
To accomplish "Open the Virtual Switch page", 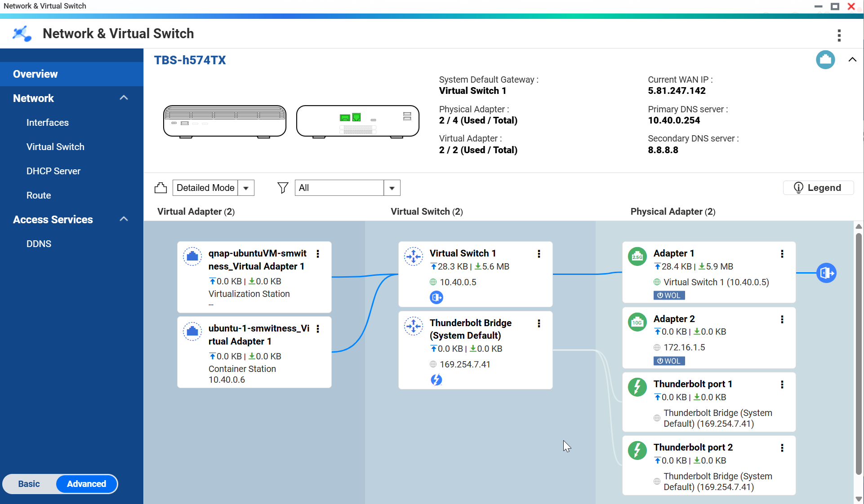I will point(55,147).
